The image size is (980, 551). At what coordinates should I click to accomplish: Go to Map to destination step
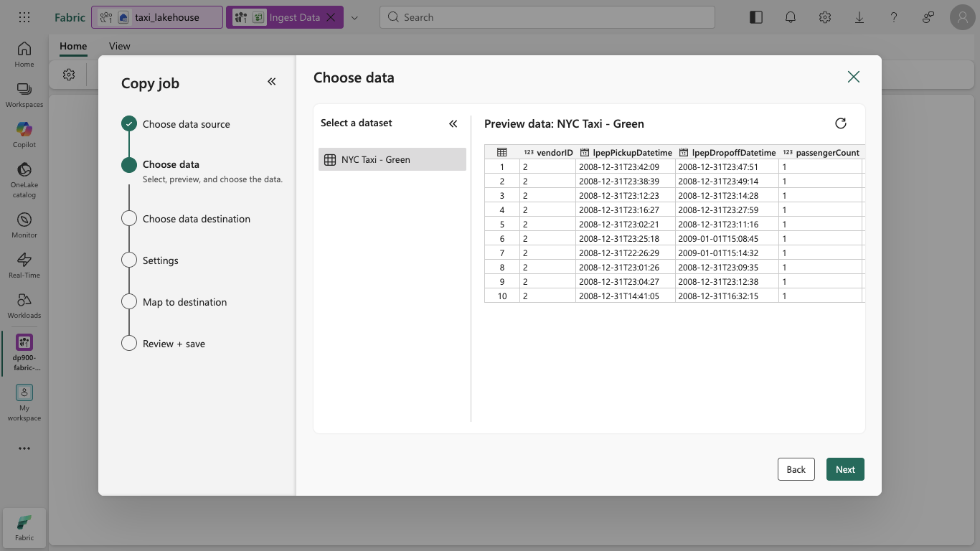(174, 302)
